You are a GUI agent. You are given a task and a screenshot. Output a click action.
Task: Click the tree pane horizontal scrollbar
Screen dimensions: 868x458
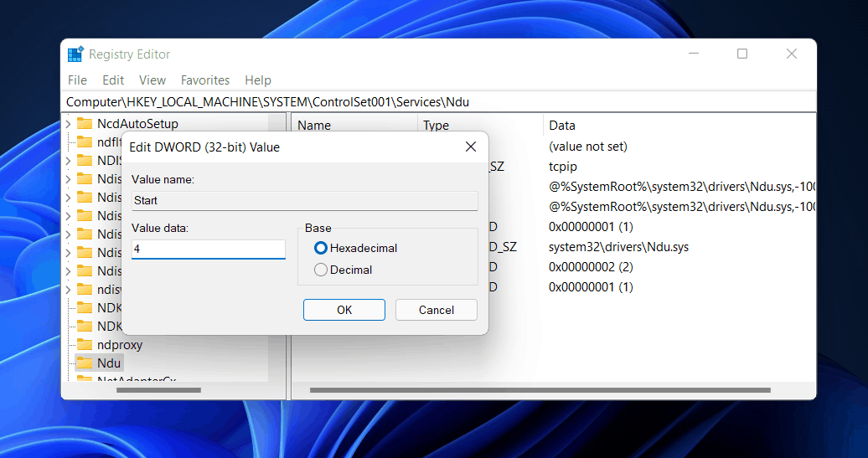[x=147, y=390]
